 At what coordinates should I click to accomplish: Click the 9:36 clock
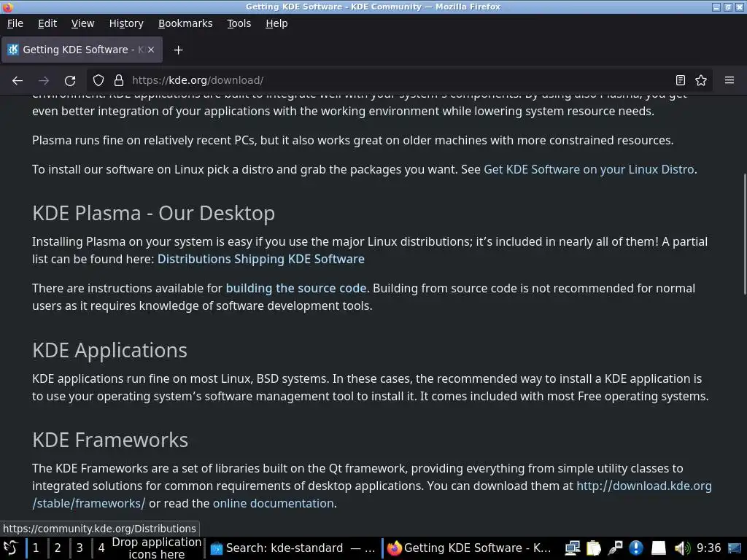pos(708,548)
